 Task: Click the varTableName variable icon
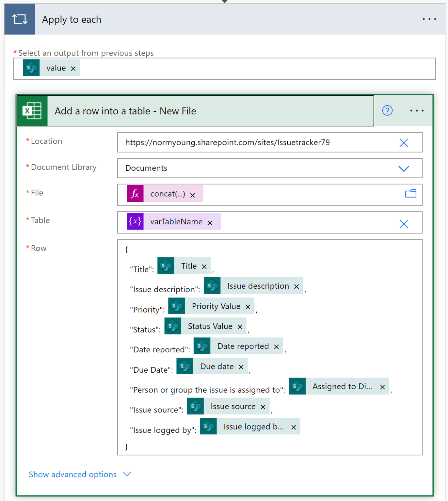(x=135, y=221)
